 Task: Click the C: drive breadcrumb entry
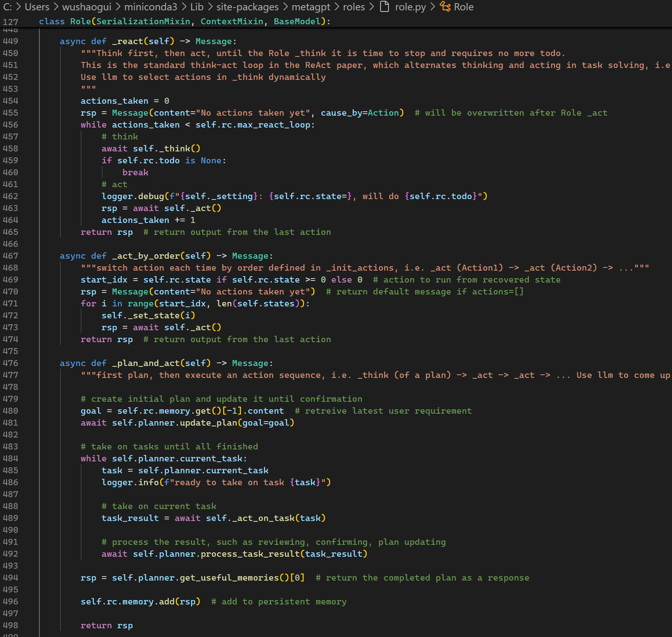pyautogui.click(x=8, y=7)
